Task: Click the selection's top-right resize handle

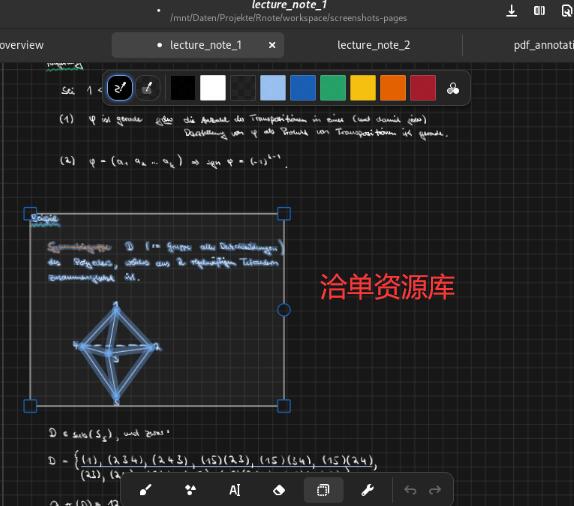Action: click(284, 213)
